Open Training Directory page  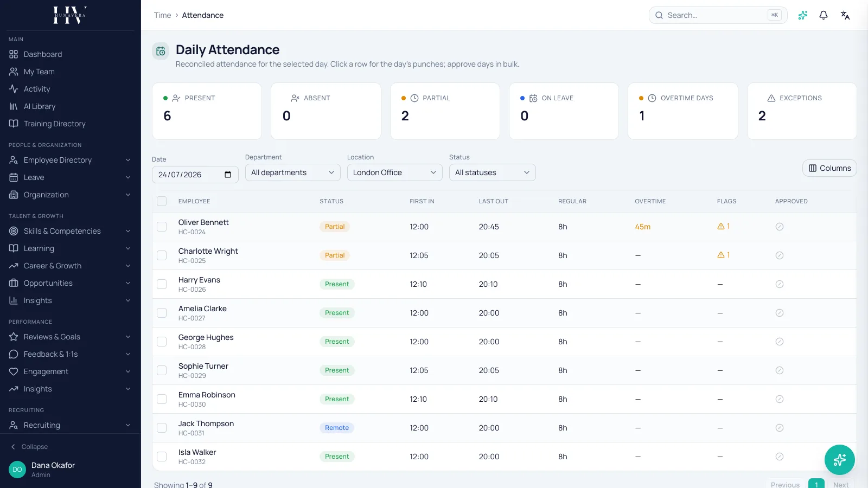click(71, 124)
